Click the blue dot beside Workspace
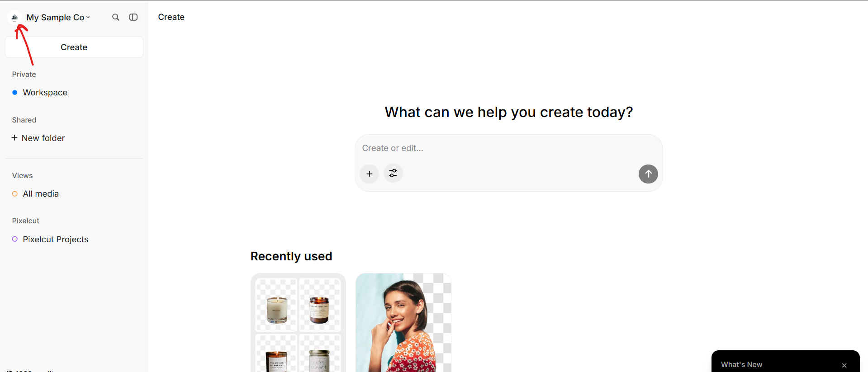868x372 pixels. coord(15,92)
